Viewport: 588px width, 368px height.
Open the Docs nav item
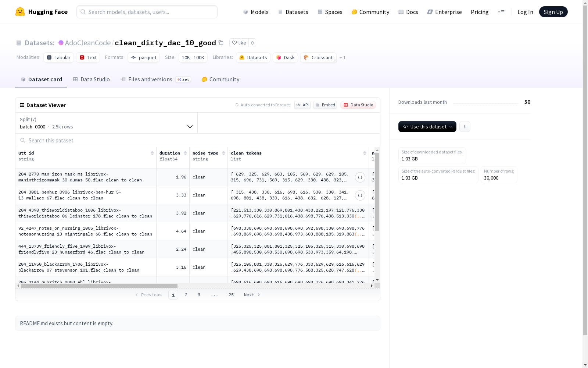point(408,12)
